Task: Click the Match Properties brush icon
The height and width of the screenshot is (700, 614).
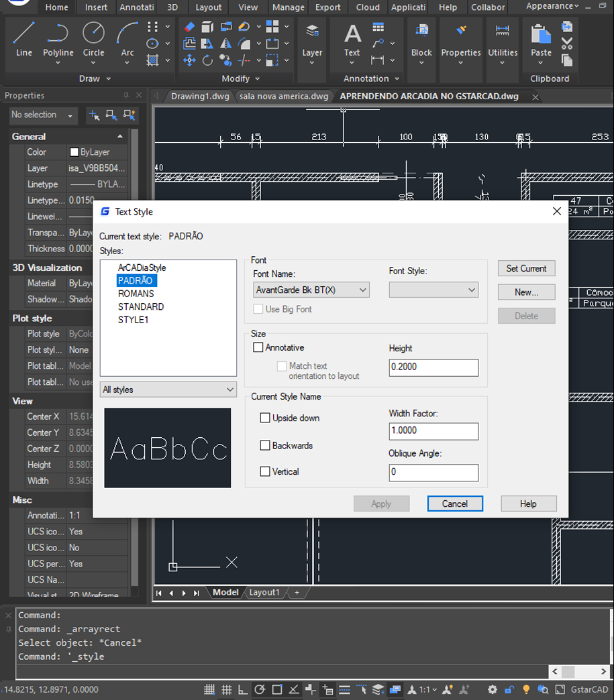Action: tap(461, 30)
